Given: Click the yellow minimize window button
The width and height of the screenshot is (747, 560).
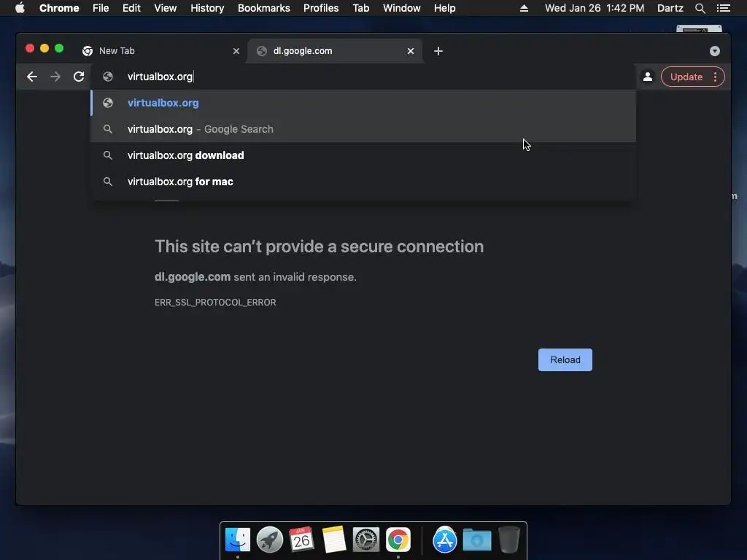Looking at the screenshot, I should [x=44, y=48].
